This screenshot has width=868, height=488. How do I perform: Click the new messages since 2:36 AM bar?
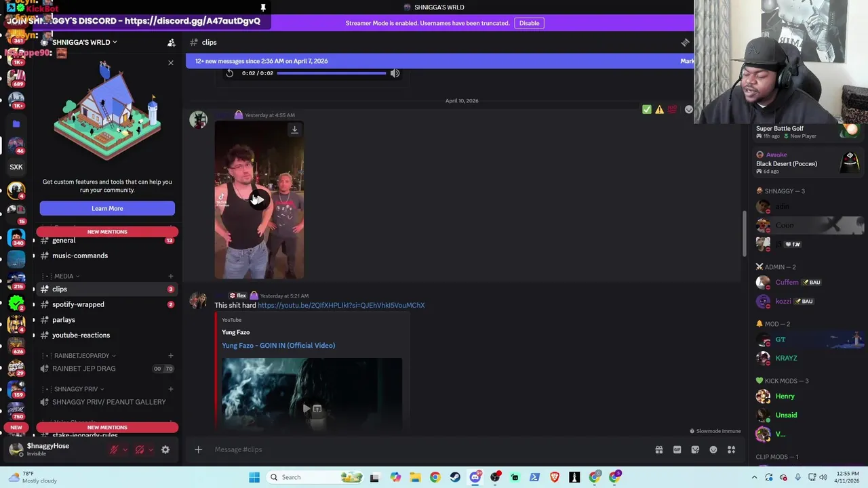[441, 61]
